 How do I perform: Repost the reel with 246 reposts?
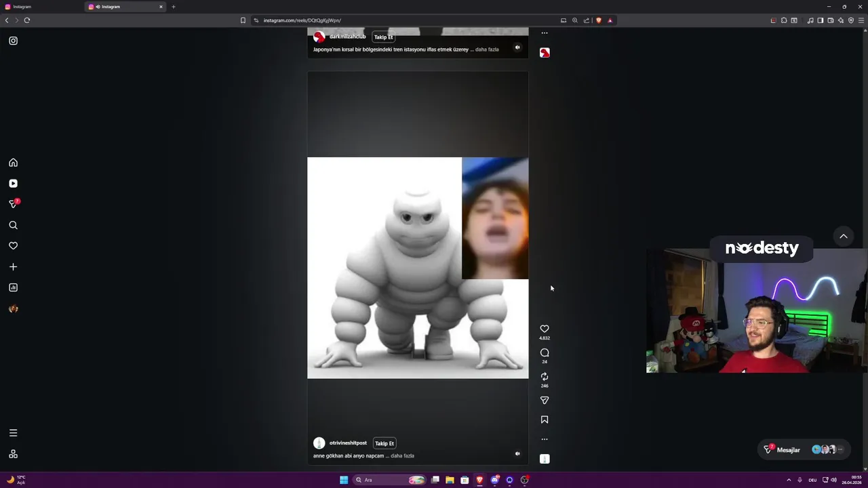click(545, 377)
